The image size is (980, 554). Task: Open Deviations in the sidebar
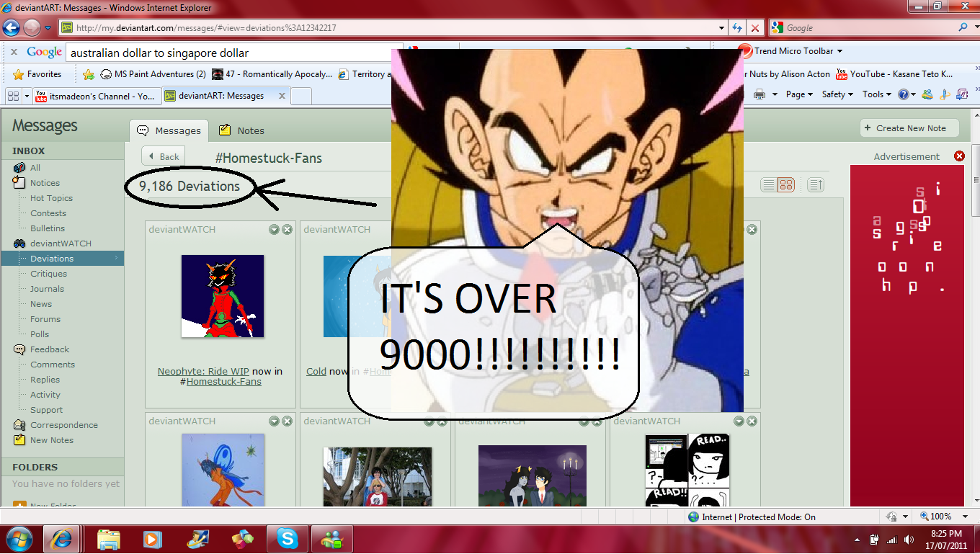click(x=62, y=259)
